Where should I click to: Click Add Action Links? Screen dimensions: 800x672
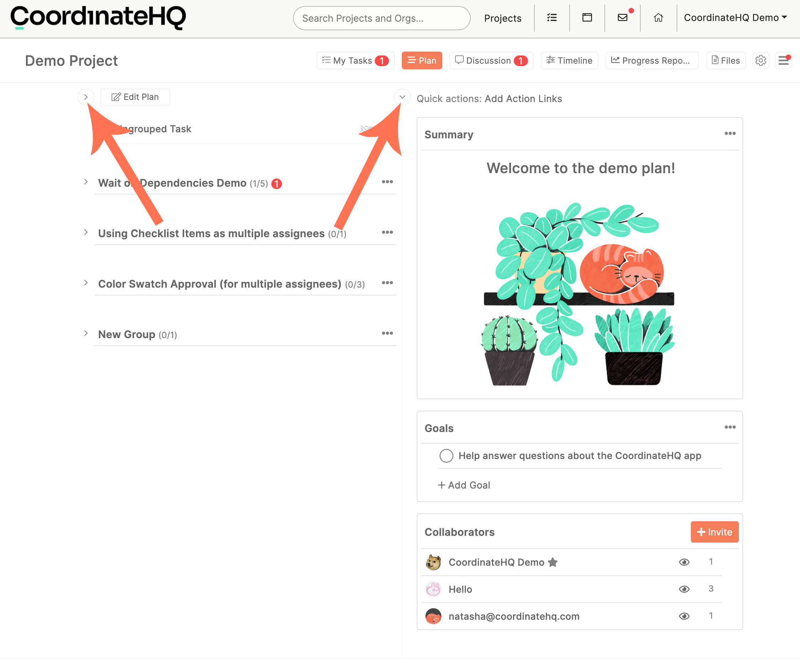tap(523, 99)
